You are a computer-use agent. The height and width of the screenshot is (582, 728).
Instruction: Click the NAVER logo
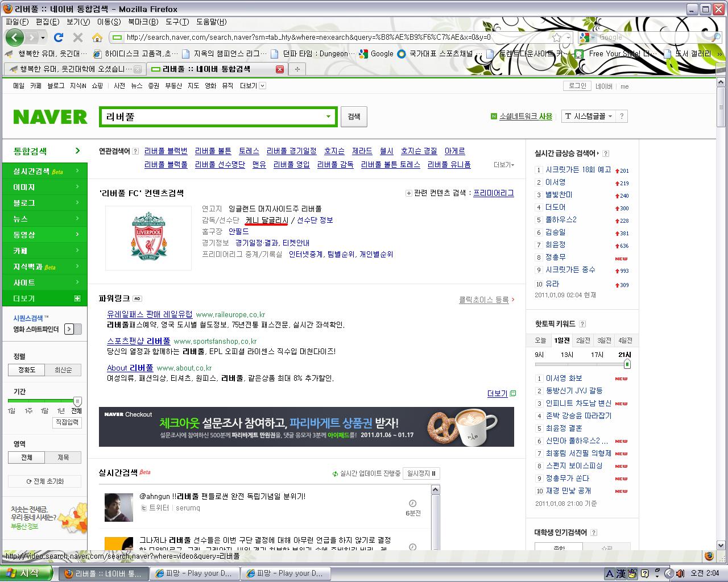point(50,117)
